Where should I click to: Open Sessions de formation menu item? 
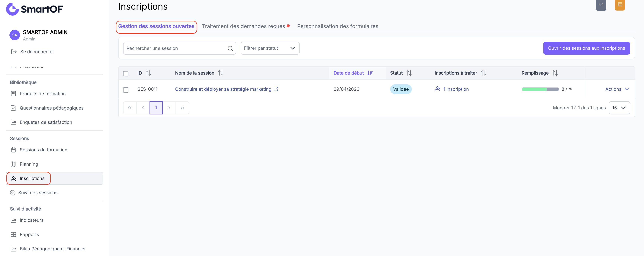click(54, 150)
